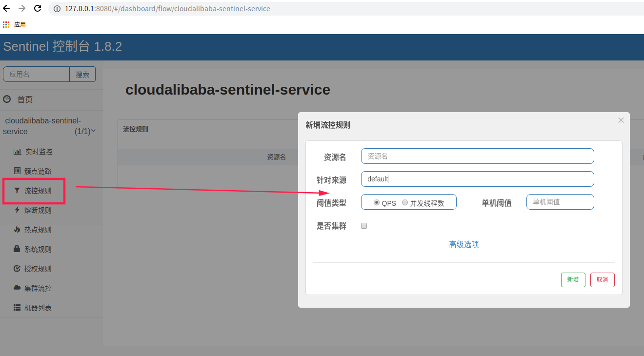The image size is (644, 356).
Task: Click the 流控规则 panel heading text
Action: (x=136, y=129)
